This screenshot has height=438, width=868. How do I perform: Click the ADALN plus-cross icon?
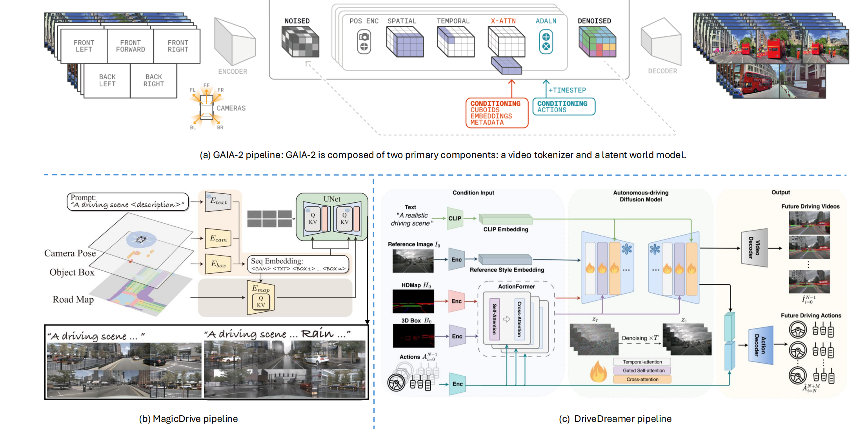[x=546, y=42]
